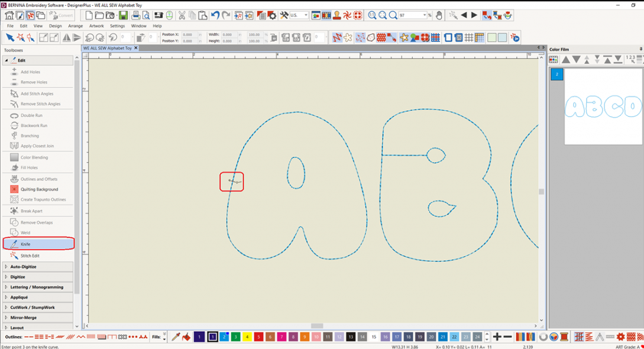
Task: Open the Artwork menu
Action: (96, 26)
